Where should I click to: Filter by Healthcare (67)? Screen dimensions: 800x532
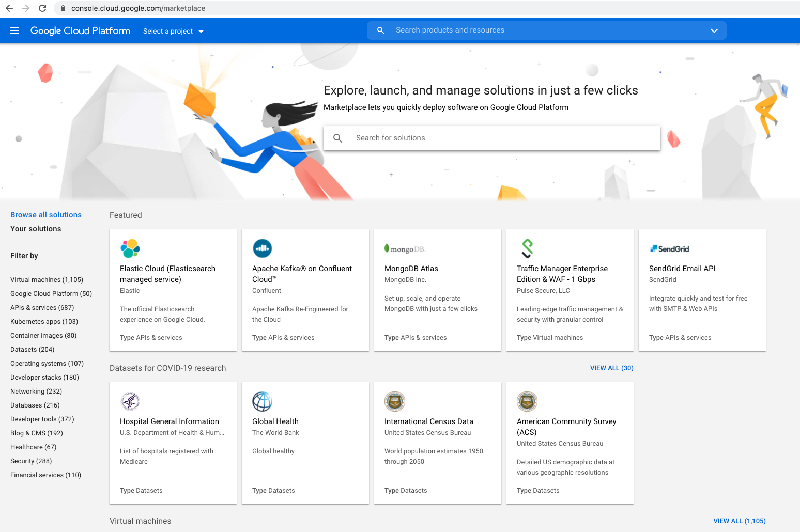point(34,447)
